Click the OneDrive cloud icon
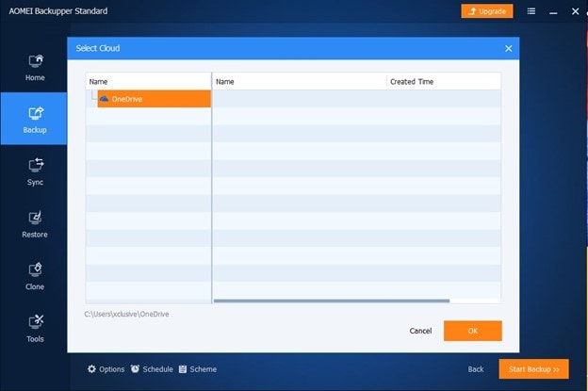 (x=104, y=99)
